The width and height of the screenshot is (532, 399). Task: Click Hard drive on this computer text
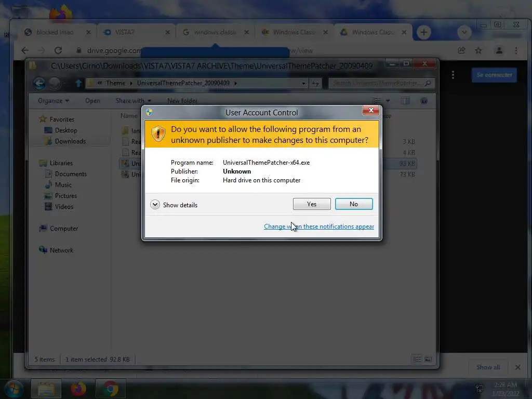261,180
